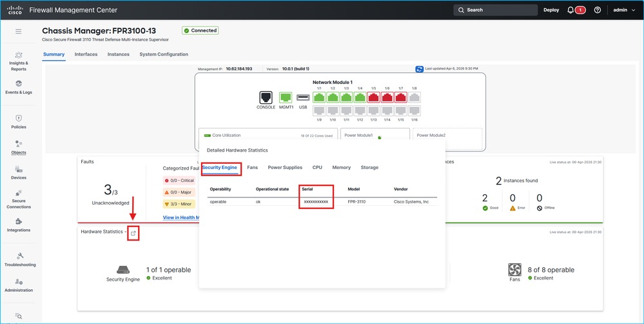This screenshot has width=644, height=324.
Task: Open Hardware Statistics pop-out icon
Action: 133,233
